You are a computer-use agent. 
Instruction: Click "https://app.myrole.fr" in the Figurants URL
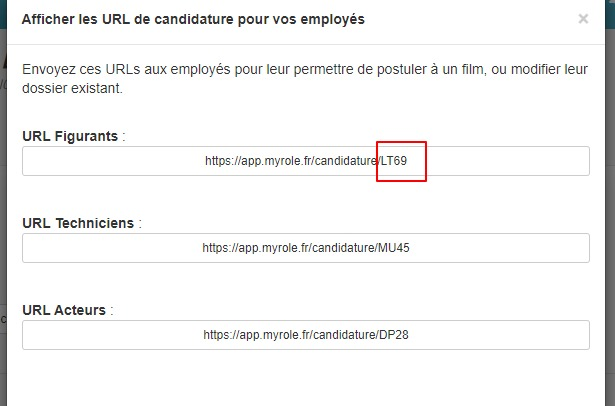[x=258, y=161]
